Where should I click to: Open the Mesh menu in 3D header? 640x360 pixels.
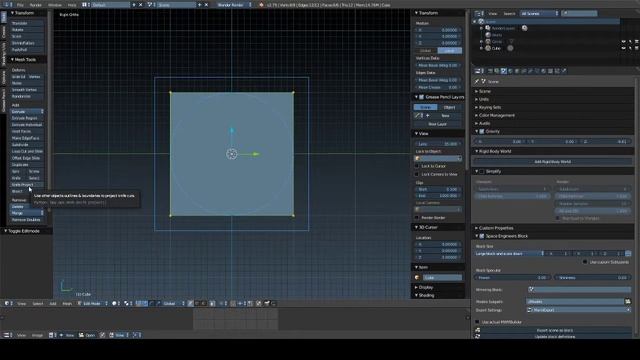[67, 303]
